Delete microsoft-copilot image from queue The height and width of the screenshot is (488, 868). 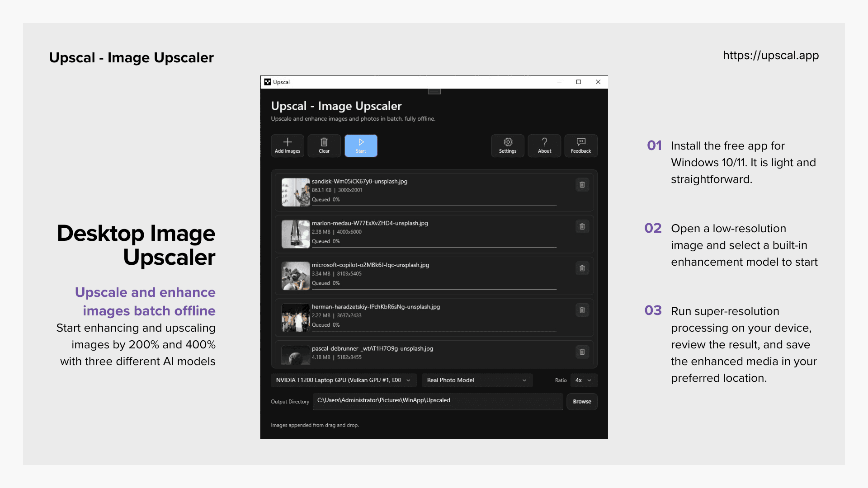[x=582, y=268]
